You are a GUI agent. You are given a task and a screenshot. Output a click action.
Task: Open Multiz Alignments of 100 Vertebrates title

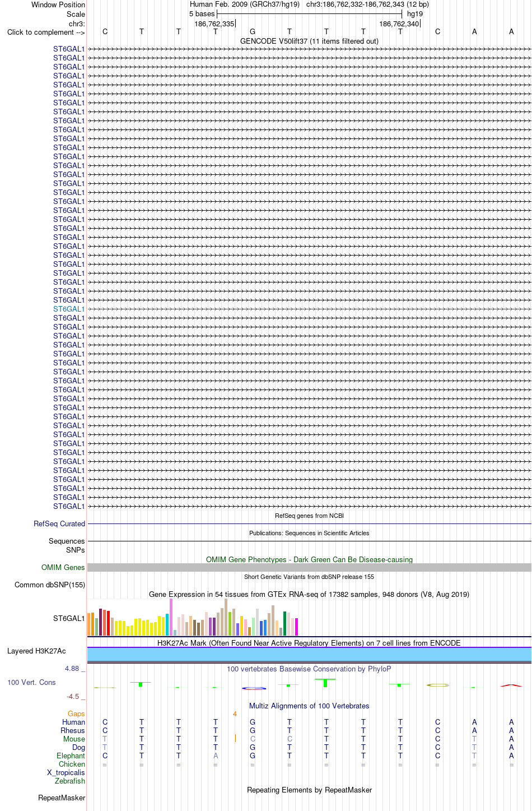click(309, 706)
